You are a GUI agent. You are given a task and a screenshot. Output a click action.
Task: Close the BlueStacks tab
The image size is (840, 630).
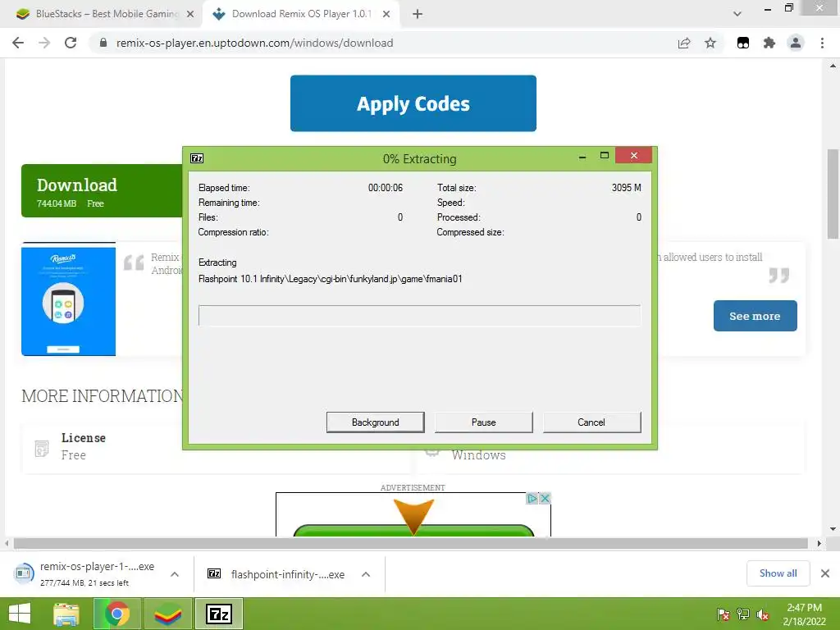coord(190,14)
